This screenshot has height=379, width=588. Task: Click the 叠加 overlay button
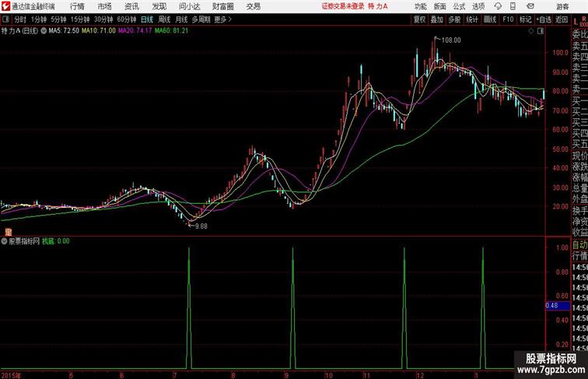click(x=437, y=19)
